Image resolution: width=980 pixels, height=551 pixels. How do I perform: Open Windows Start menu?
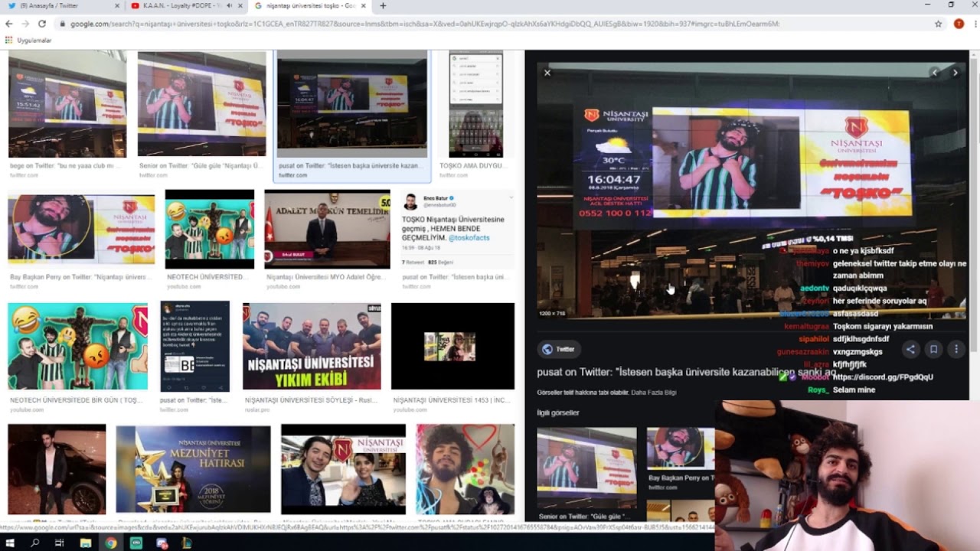(11, 543)
